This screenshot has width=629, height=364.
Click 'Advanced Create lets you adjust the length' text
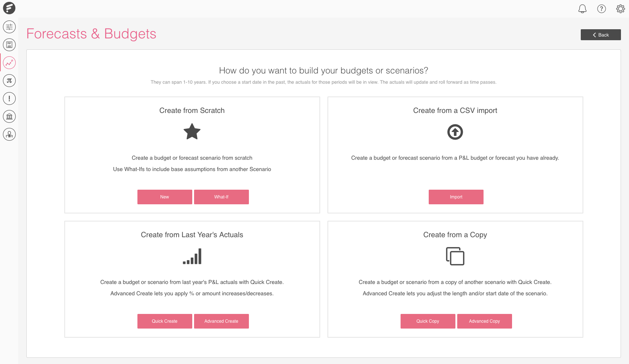[455, 293]
